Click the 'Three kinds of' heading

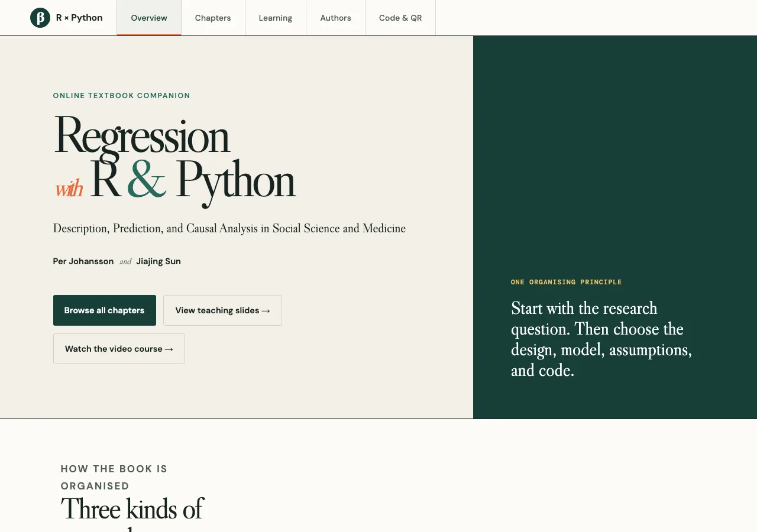coord(132,509)
